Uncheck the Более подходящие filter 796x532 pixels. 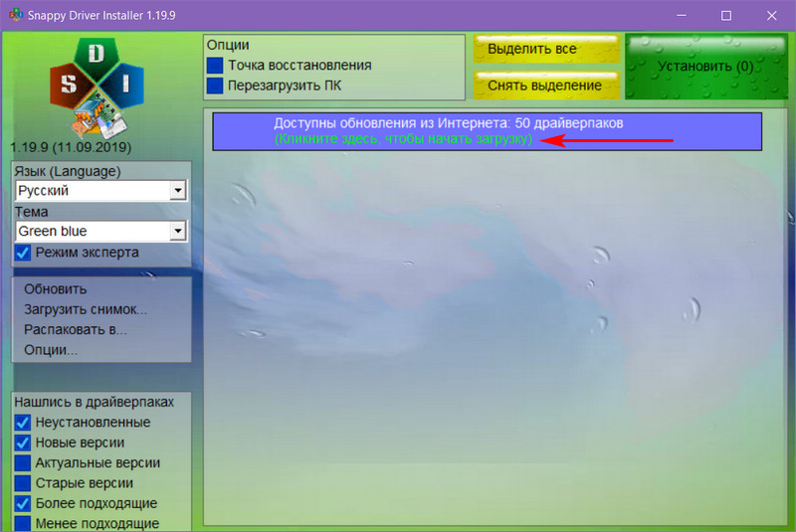click(x=22, y=503)
